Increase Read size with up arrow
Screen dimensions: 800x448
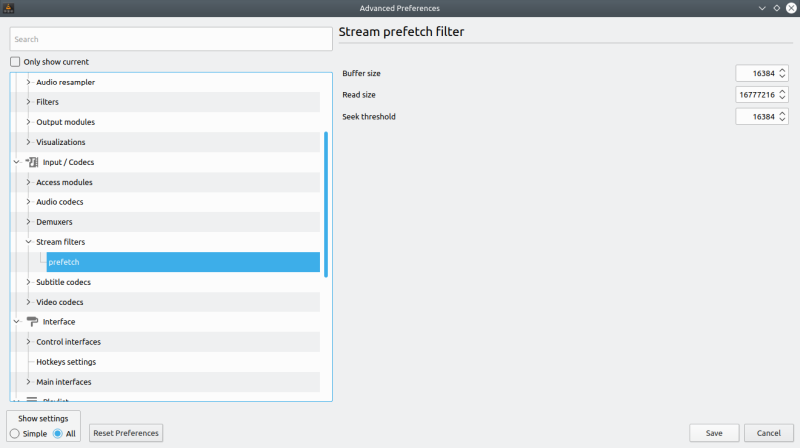tap(782, 91)
